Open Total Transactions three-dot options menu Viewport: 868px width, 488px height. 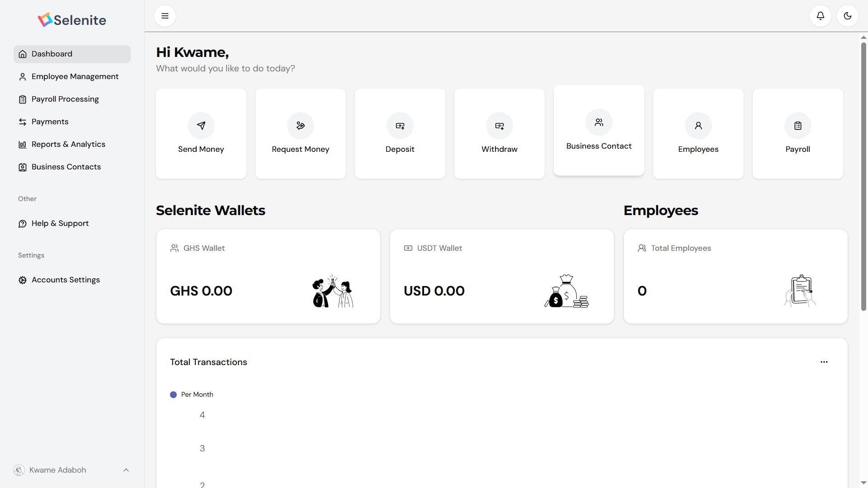pyautogui.click(x=824, y=362)
